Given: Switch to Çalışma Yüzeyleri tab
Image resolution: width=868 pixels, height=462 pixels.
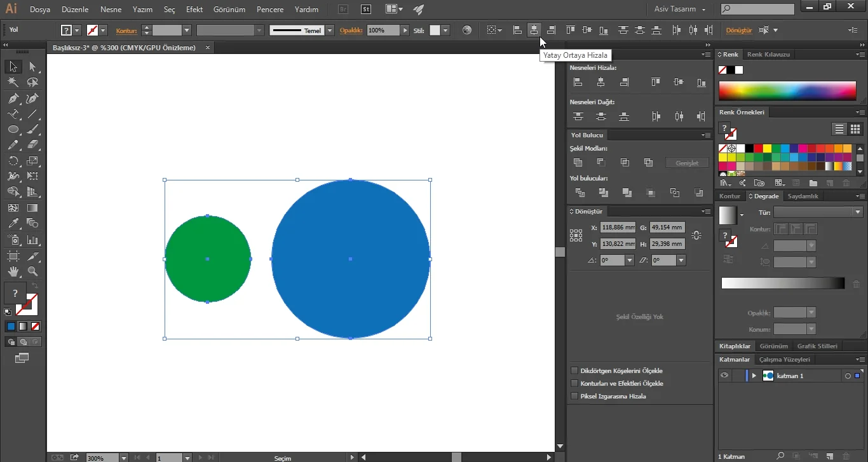Looking at the screenshot, I should pyautogui.click(x=785, y=360).
